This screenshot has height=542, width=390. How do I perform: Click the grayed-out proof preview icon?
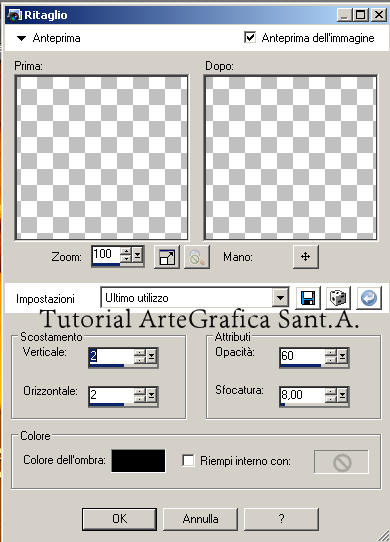[x=197, y=257]
